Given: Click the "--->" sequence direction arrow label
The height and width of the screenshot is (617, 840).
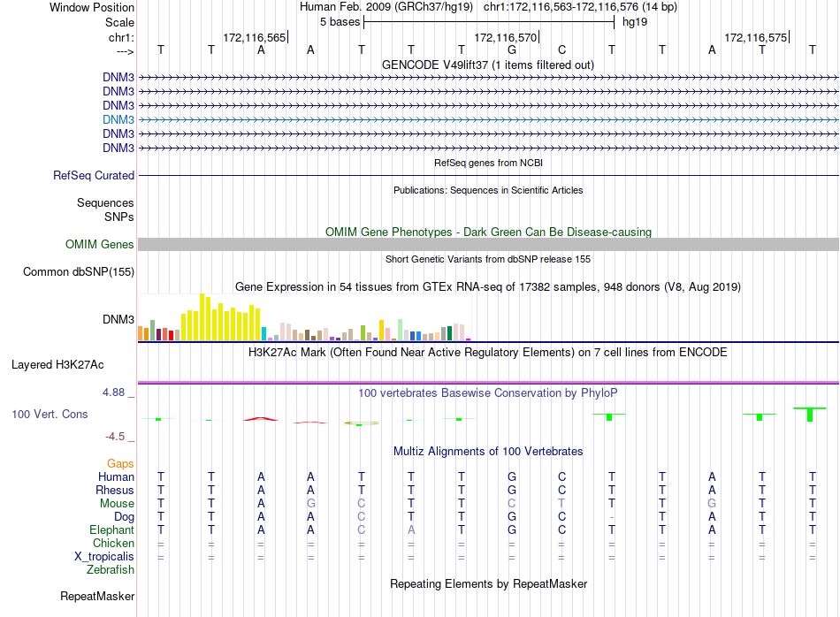Looking at the screenshot, I should 125,51.
